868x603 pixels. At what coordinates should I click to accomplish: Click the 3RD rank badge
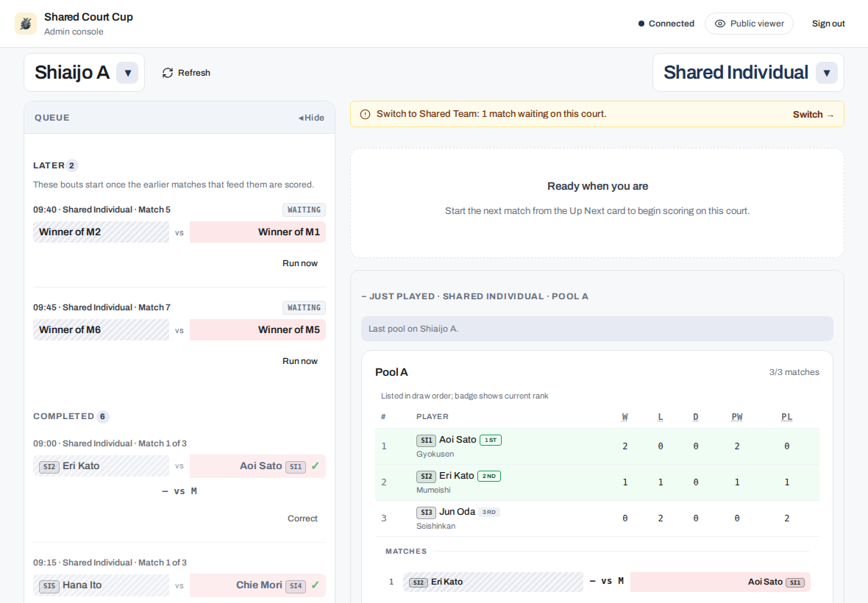pyautogui.click(x=489, y=513)
